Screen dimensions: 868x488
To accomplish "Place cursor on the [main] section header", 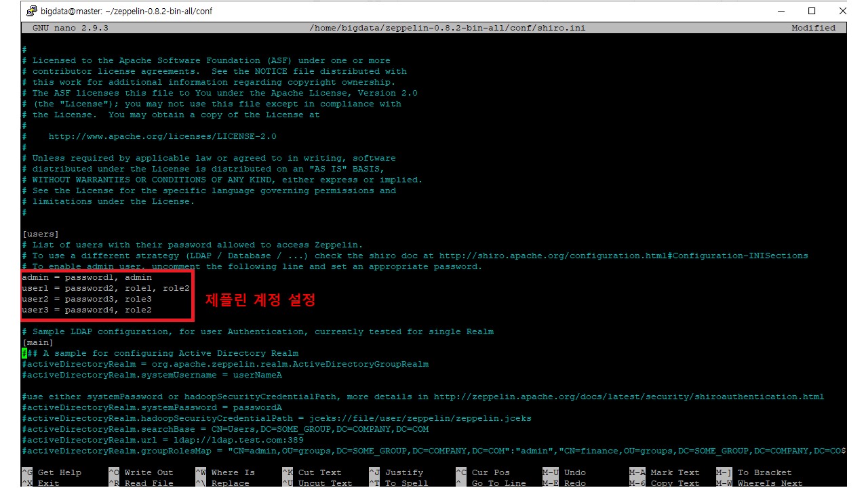I will click(38, 342).
